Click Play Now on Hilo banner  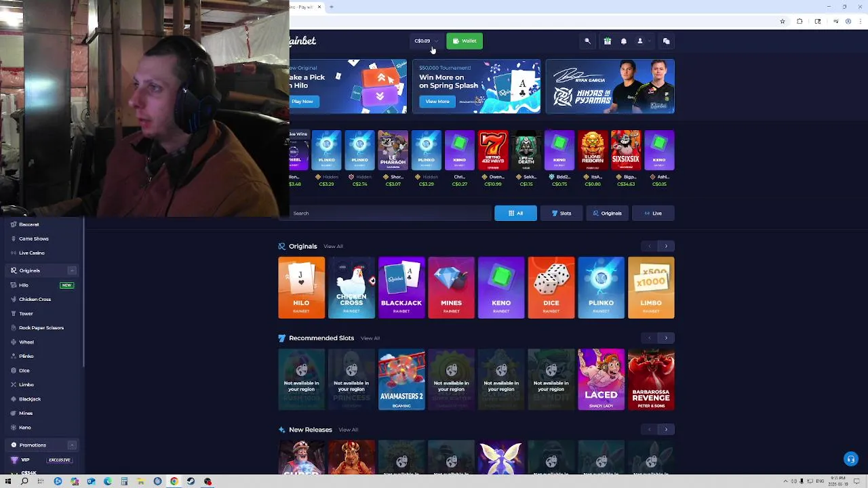(x=302, y=102)
